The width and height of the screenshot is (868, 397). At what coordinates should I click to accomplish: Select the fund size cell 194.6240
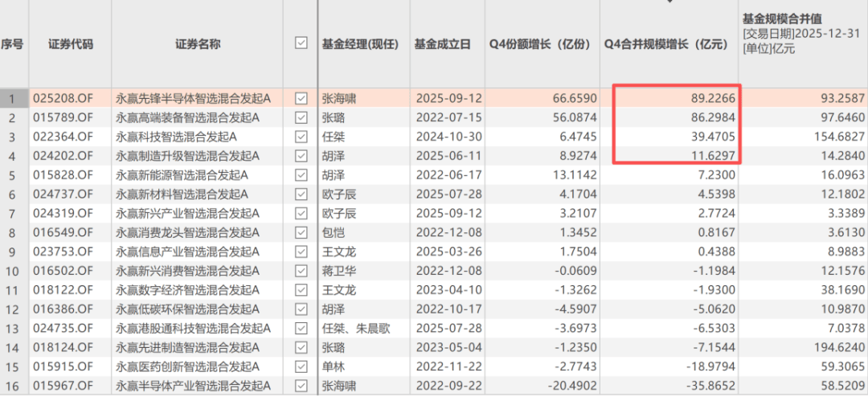click(x=833, y=348)
